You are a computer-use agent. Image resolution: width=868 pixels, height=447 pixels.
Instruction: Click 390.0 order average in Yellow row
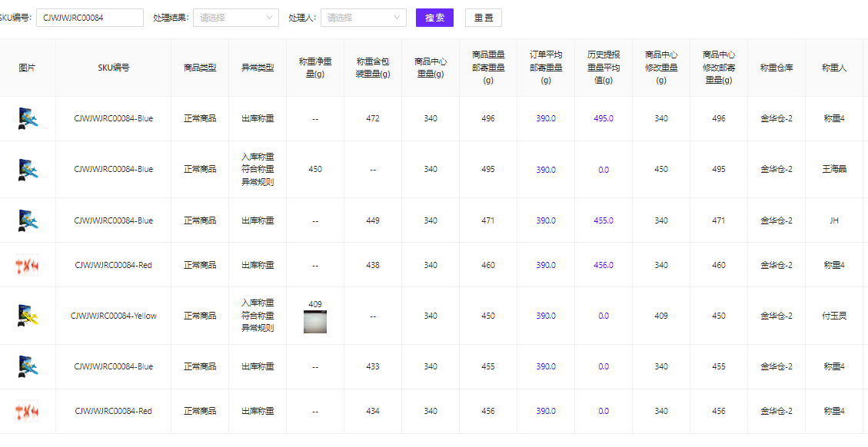tap(546, 316)
